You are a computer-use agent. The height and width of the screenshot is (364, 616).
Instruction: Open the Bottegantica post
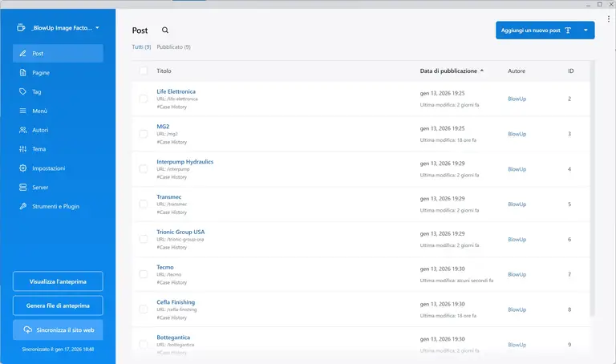pos(173,338)
